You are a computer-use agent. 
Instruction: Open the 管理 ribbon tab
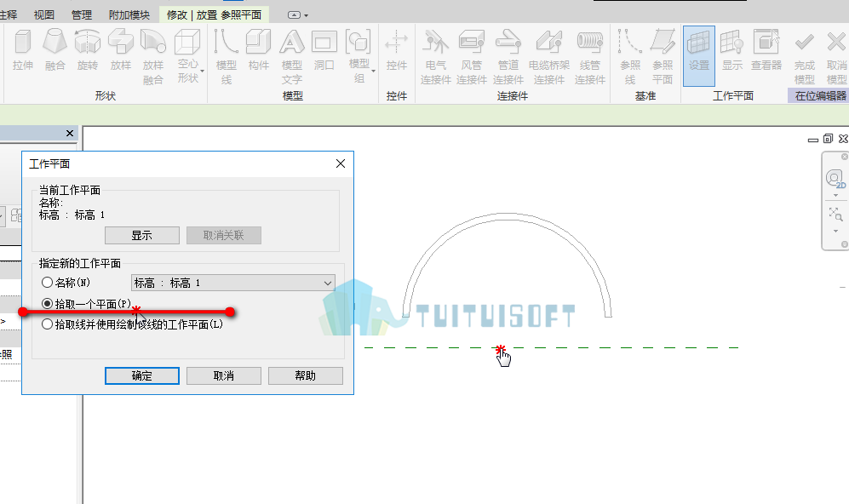pyautogui.click(x=82, y=14)
